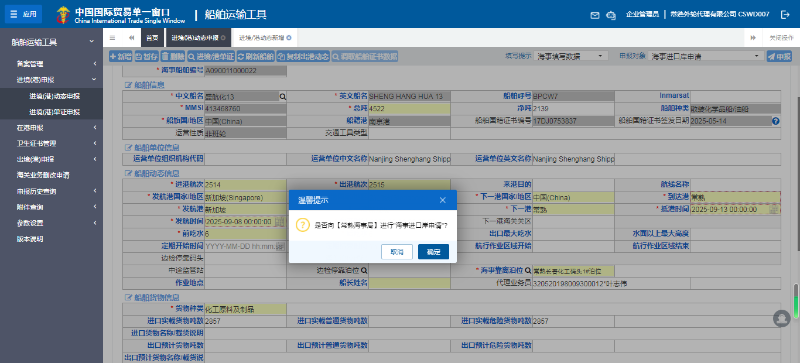Click the search icon beside 中文船名 field

282,96
